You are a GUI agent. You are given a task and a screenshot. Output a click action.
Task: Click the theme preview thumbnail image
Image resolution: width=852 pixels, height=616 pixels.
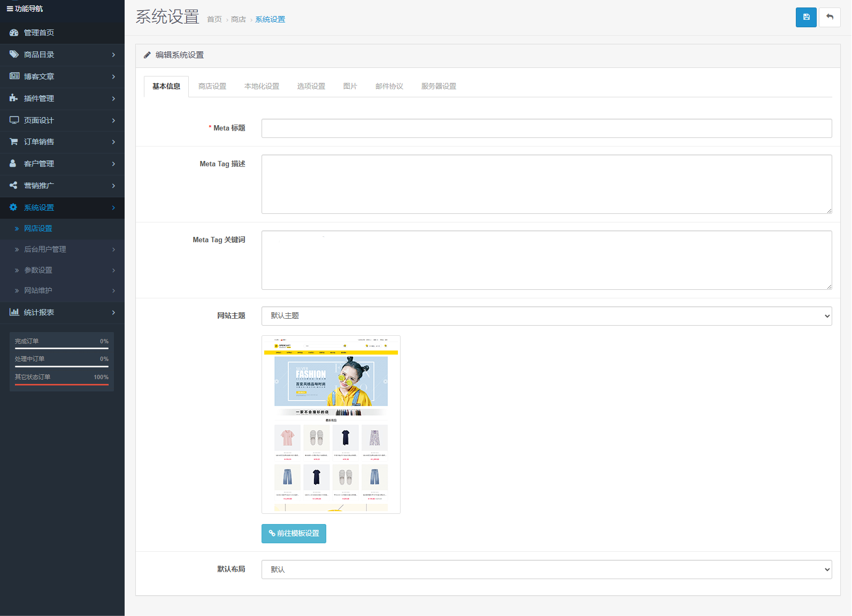click(x=331, y=425)
